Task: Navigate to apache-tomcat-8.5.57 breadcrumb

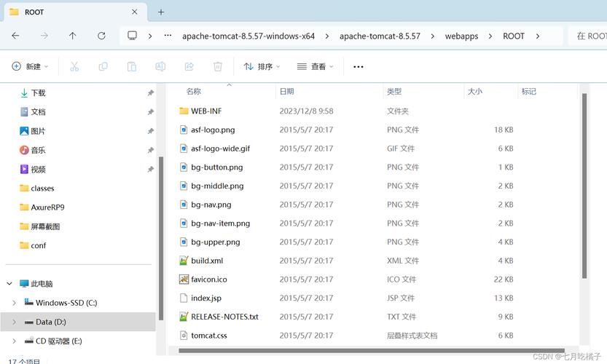Action: pos(380,36)
